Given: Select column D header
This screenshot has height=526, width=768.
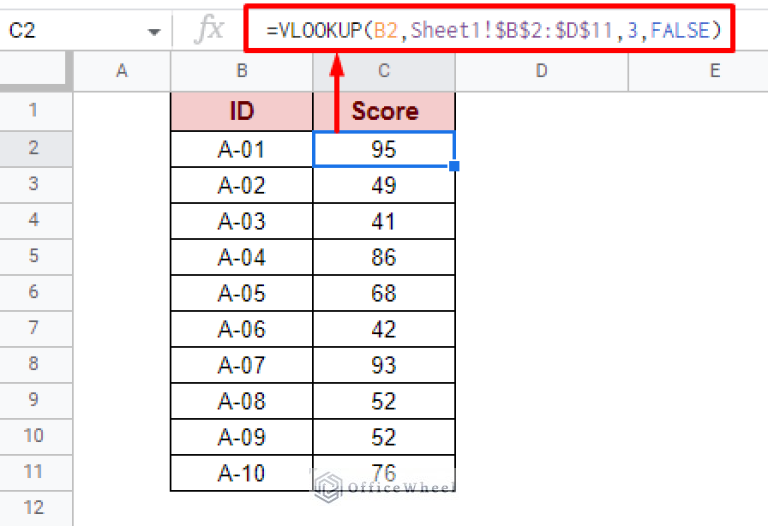Looking at the screenshot, I should coord(541,71).
